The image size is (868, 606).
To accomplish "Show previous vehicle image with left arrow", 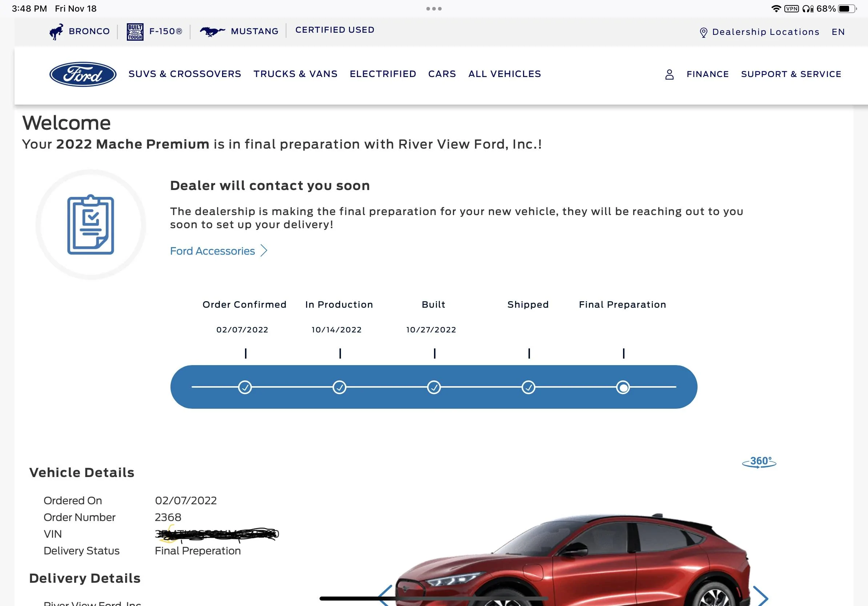I will [386, 596].
